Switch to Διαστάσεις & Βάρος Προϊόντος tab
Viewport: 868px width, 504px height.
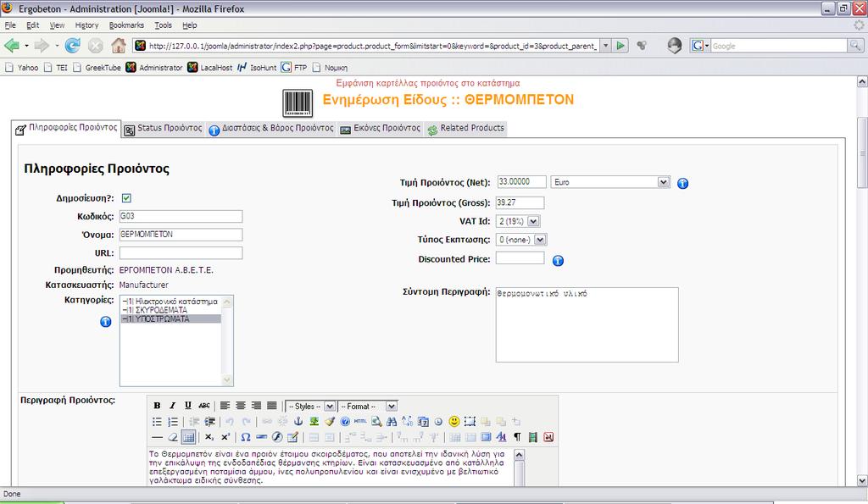[x=271, y=129]
